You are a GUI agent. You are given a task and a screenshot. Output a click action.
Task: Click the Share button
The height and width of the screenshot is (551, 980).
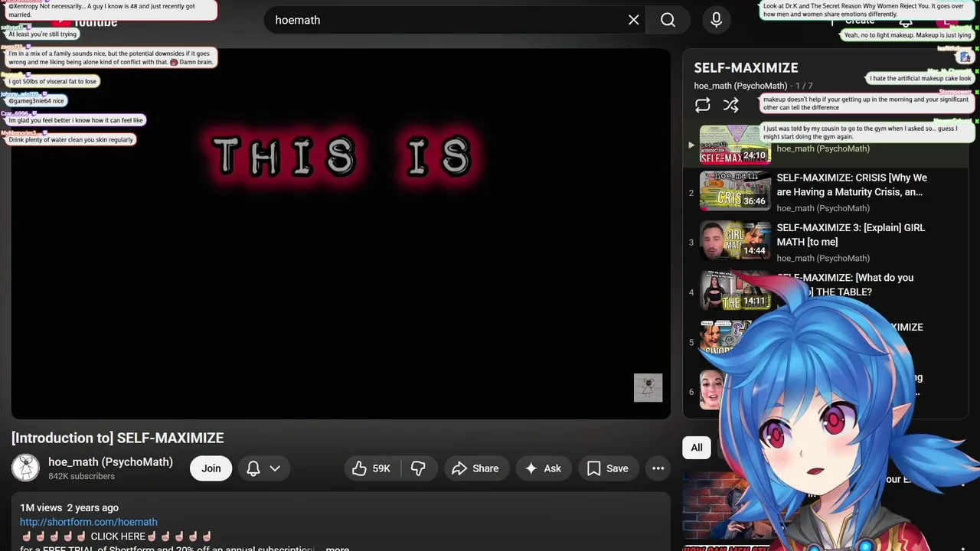pyautogui.click(x=475, y=468)
